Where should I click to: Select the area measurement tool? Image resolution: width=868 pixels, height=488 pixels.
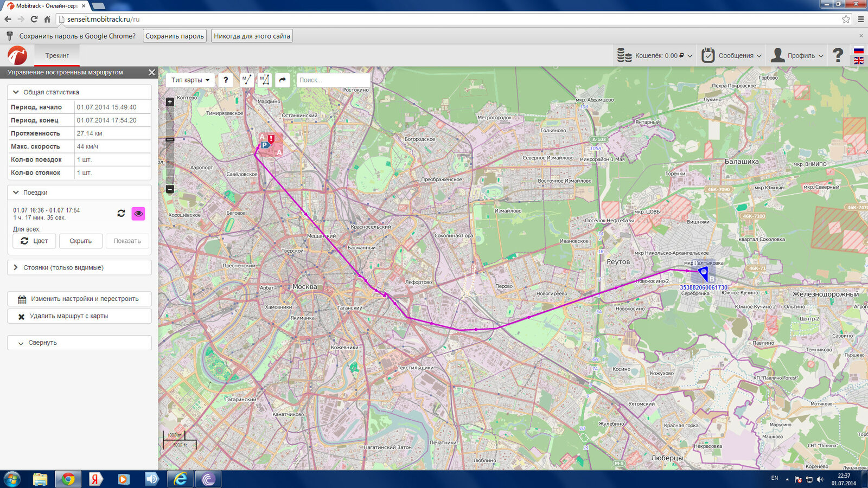[264, 80]
